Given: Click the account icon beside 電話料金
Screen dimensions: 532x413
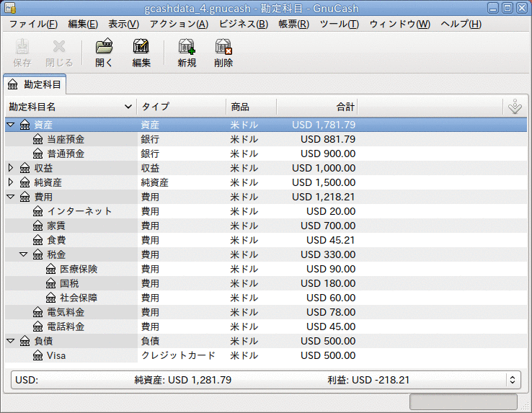Looking at the screenshot, I should coord(37,327).
